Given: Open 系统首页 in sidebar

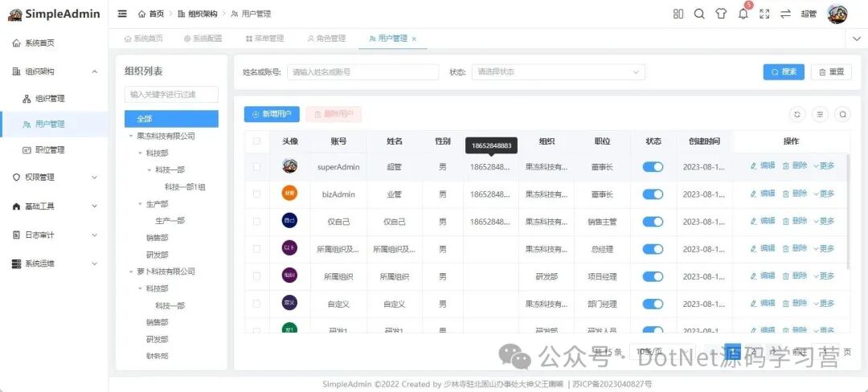Looking at the screenshot, I should [54, 43].
